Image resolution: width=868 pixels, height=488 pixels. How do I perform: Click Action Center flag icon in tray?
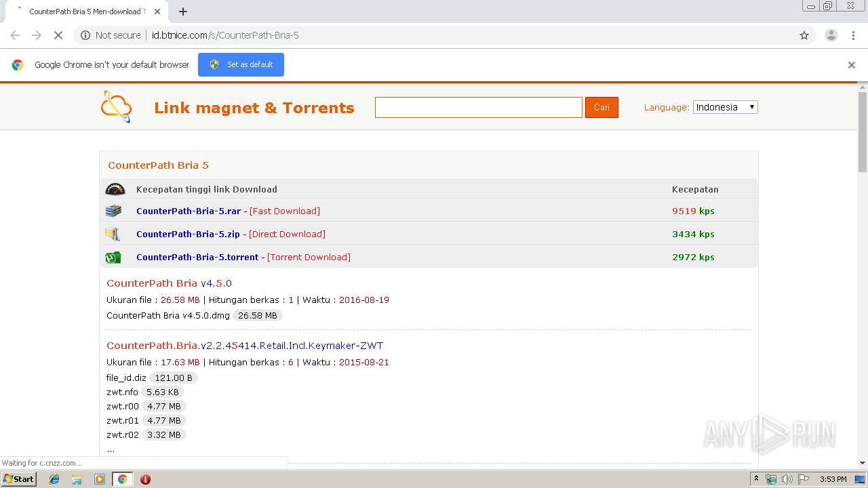(x=804, y=479)
